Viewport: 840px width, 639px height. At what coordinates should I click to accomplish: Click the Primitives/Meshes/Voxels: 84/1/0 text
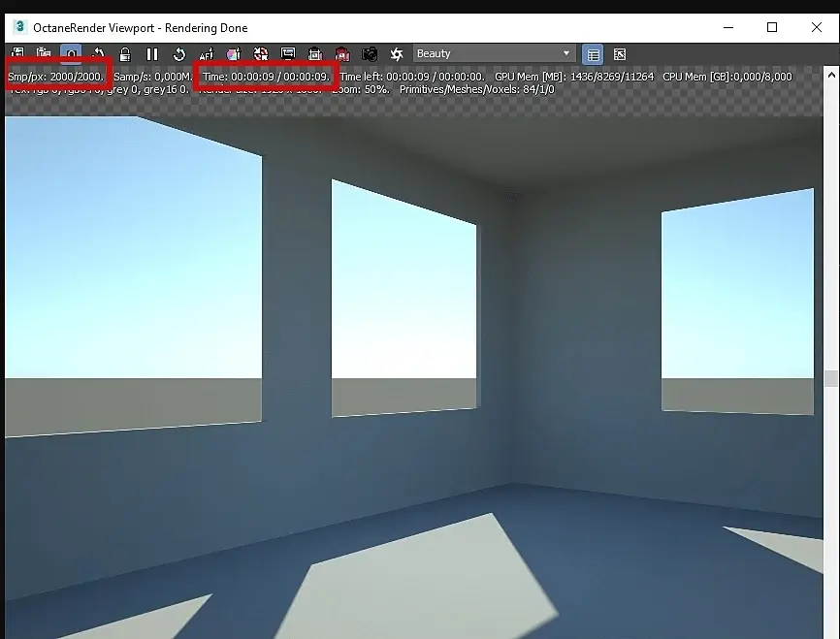[x=477, y=89]
